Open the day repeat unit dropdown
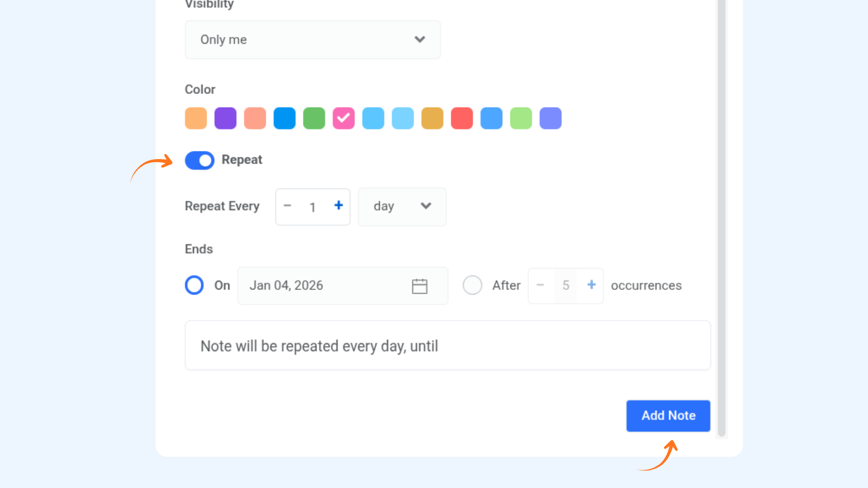Viewport: 868px width, 488px height. pyautogui.click(x=402, y=206)
